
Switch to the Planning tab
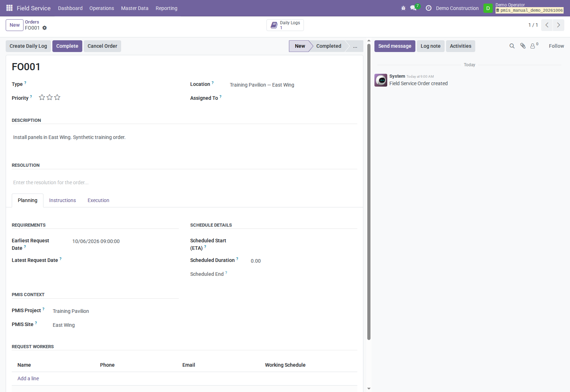[27, 200]
